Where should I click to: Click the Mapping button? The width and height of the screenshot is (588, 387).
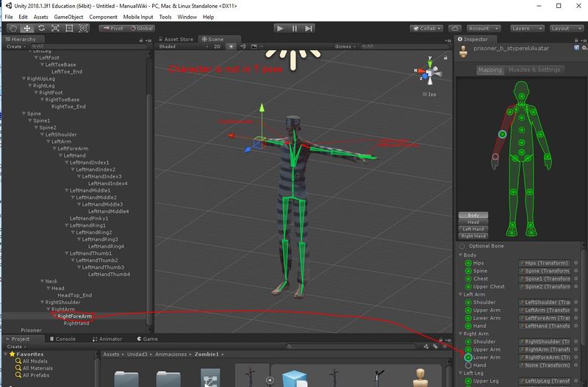click(490, 70)
